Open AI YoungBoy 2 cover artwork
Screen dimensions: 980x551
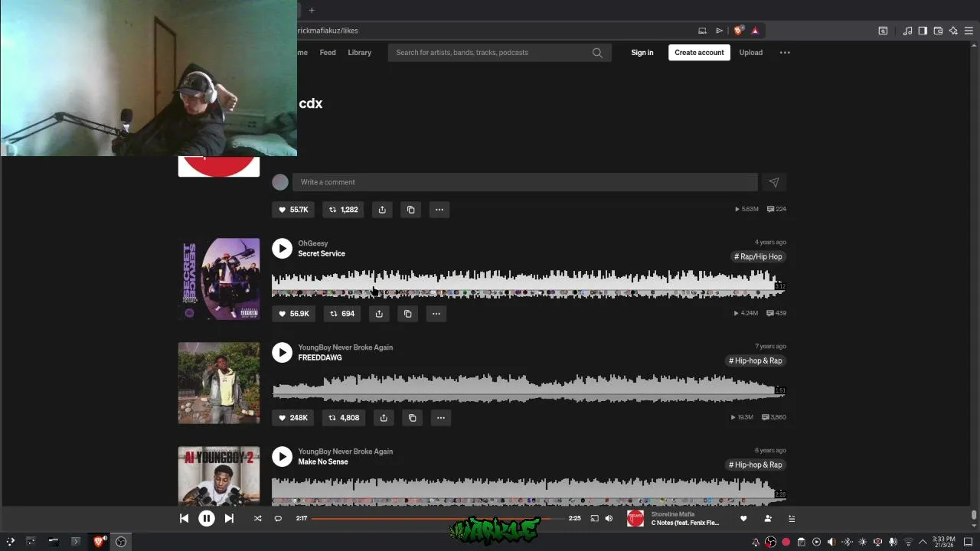219,476
